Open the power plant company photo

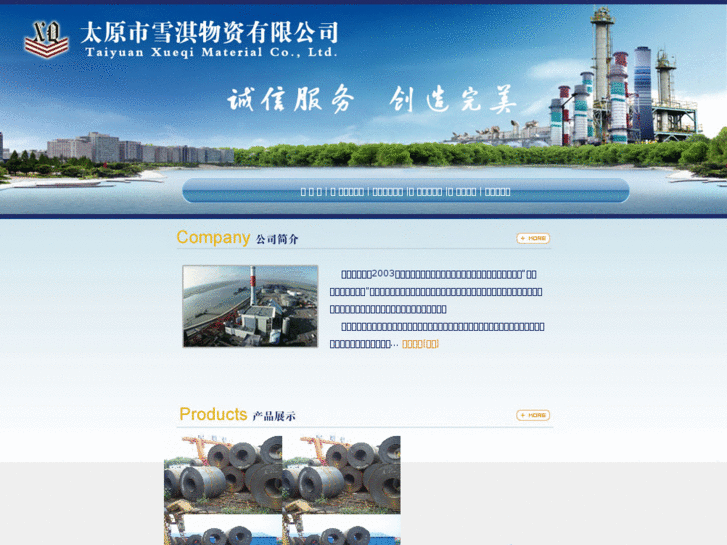click(250, 306)
